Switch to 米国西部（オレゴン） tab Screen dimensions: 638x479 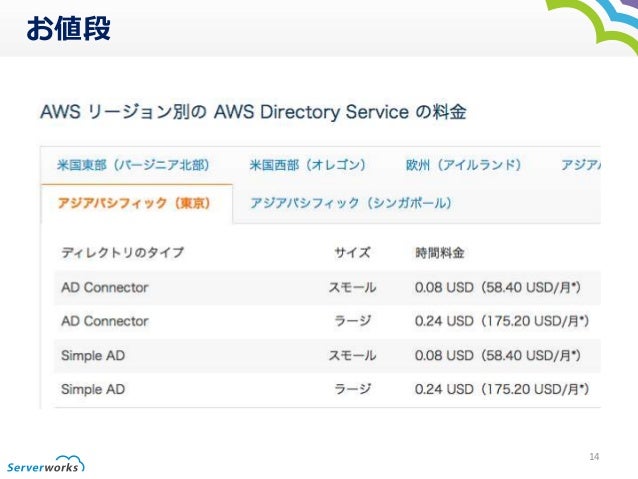click(x=308, y=165)
